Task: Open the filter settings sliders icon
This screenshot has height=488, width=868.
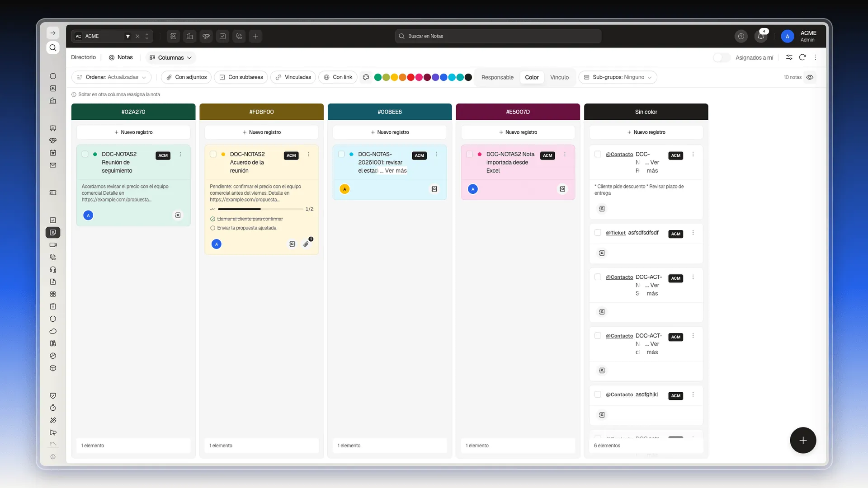Action: 789,57
